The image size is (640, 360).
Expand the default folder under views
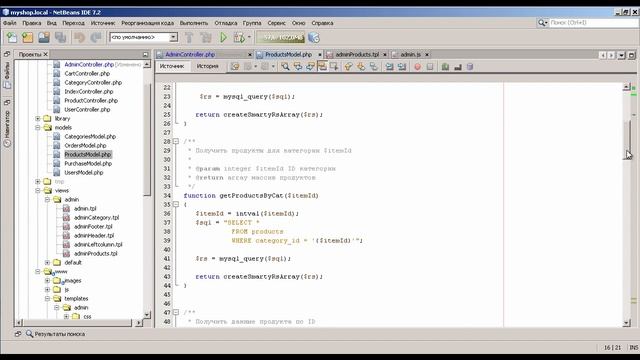click(x=47, y=262)
